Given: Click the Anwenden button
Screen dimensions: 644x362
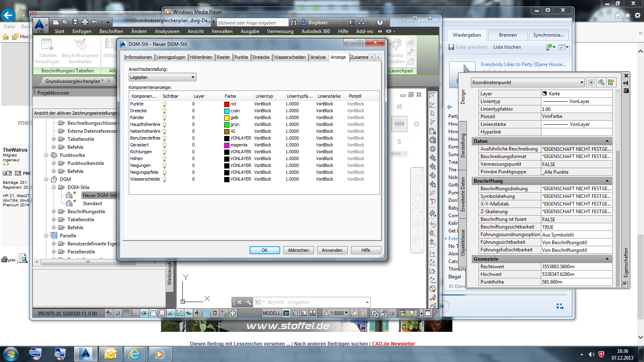Looking at the screenshot, I should coord(332,250).
